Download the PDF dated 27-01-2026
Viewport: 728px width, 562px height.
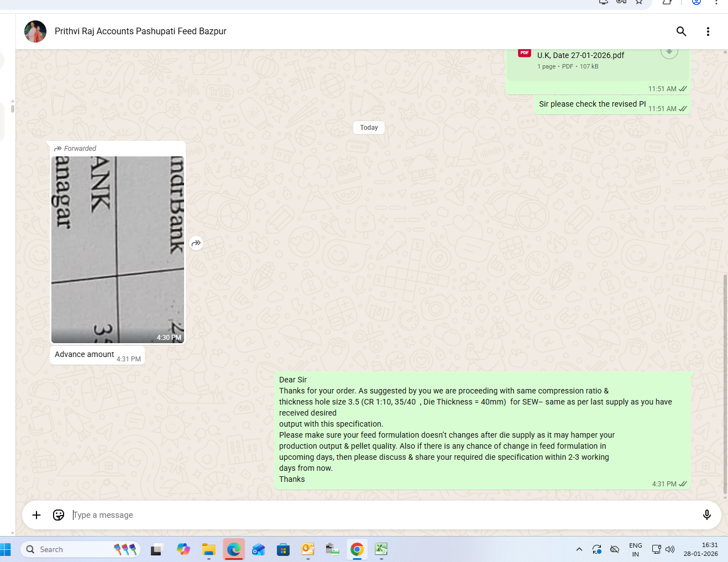click(x=669, y=53)
